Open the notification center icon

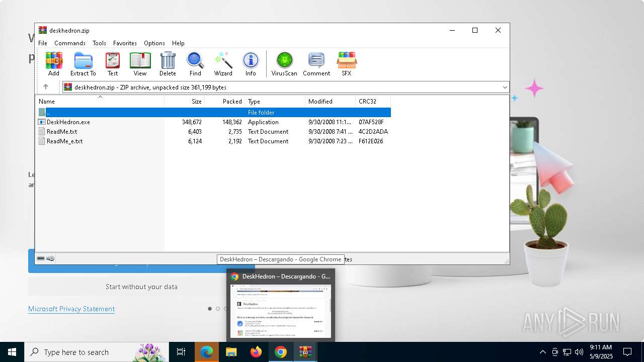[x=627, y=352]
